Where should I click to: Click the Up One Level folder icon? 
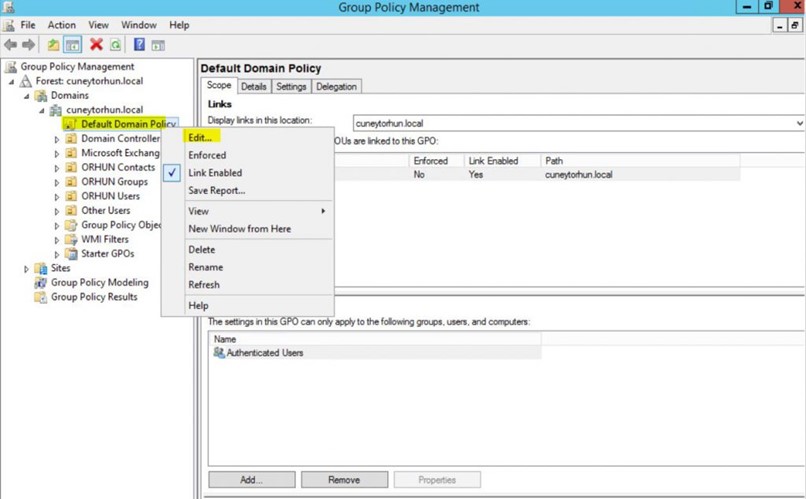pyautogui.click(x=53, y=45)
